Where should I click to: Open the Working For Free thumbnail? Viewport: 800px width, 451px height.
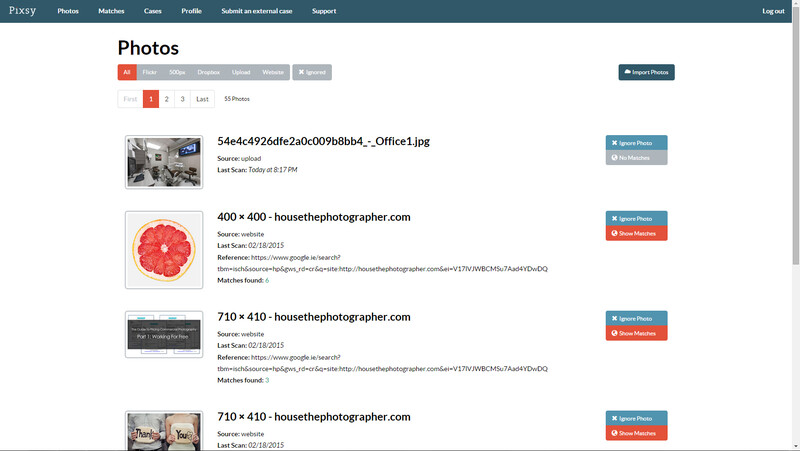pyautogui.click(x=164, y=334)
